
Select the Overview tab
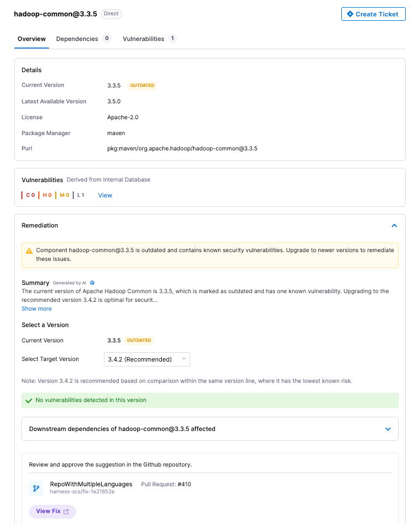coord(31,39)
